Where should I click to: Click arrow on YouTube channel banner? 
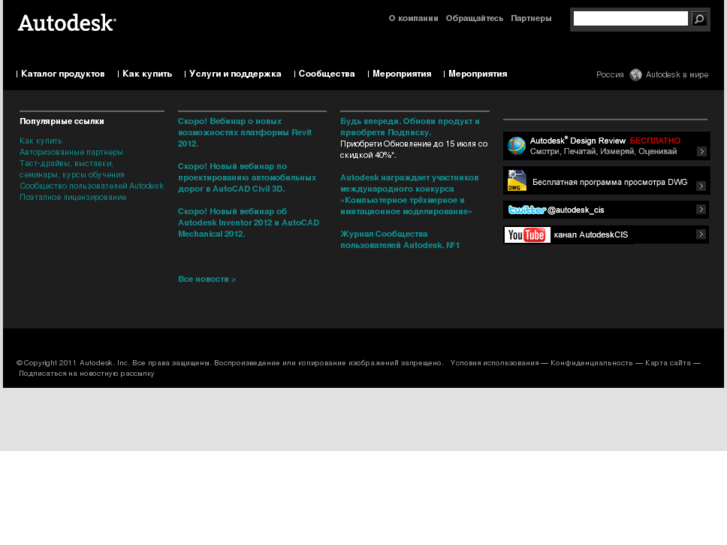(x=701, y=234)
